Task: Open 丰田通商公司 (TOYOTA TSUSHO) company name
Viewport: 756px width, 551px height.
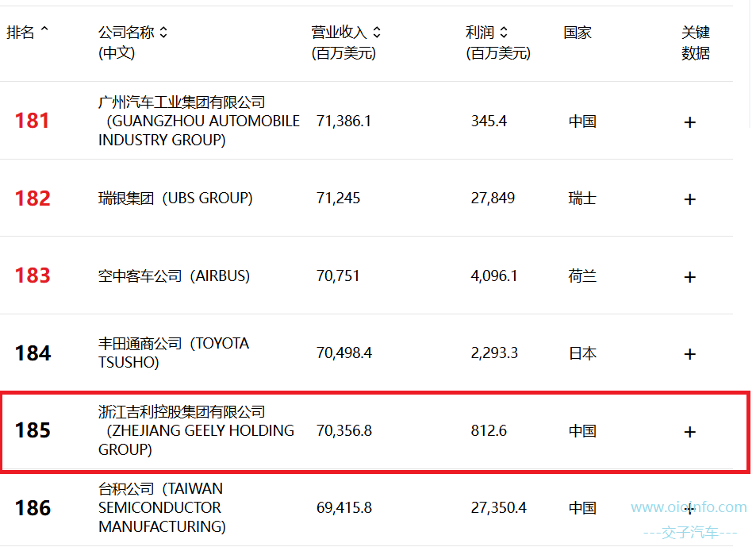Action: 174,353
